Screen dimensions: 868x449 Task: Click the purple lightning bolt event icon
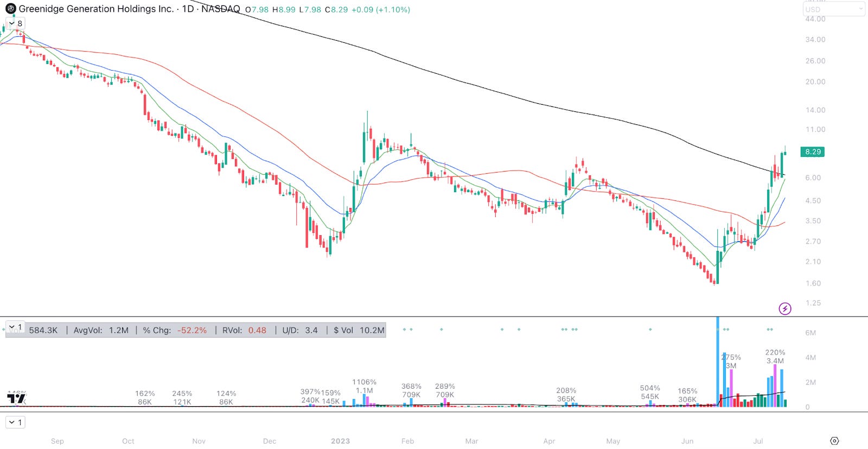[785, 309]
